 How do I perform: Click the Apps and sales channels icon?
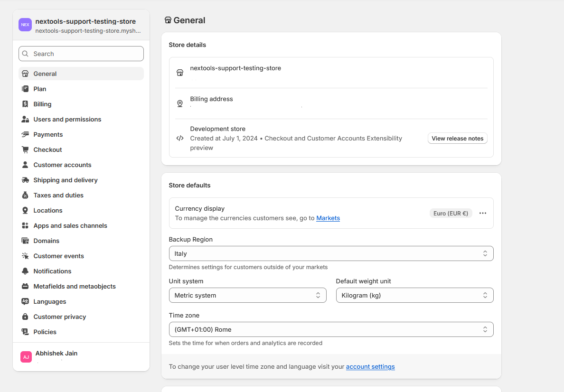(25, 225)
